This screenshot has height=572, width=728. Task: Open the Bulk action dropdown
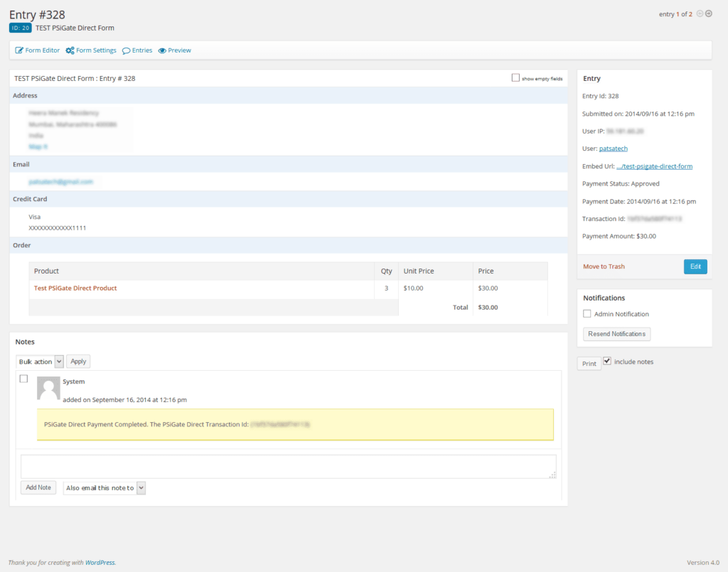pos(40,361)
